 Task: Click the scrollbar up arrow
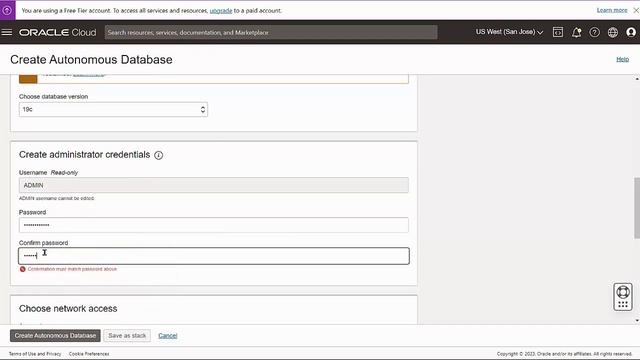click(x=637, y=78)
